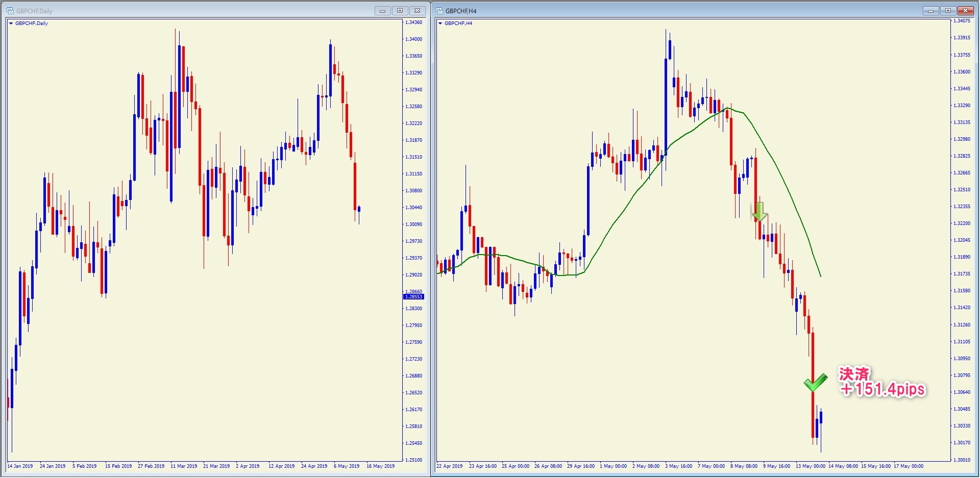The height and width of the screenshot is (478, 980).
Task: Click the current price tag 1.28553
Action: [413, 297]
